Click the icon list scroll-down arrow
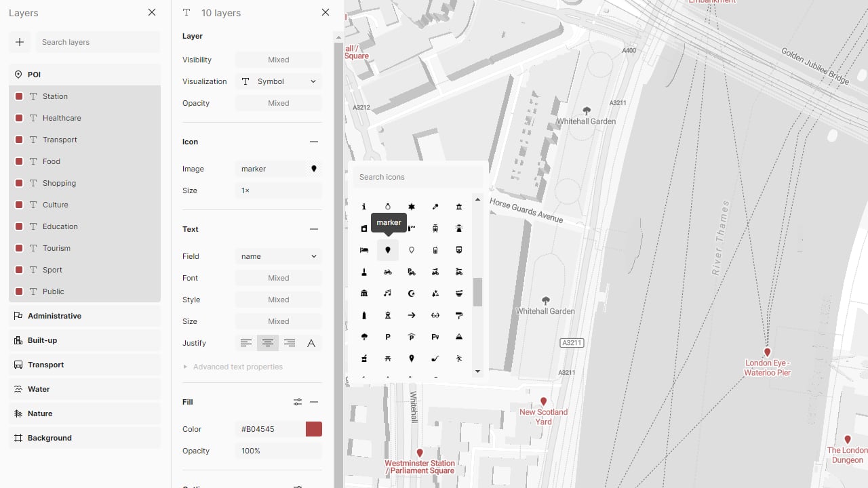Viewport: 868px width, 488px height. (x=477, y=371)
